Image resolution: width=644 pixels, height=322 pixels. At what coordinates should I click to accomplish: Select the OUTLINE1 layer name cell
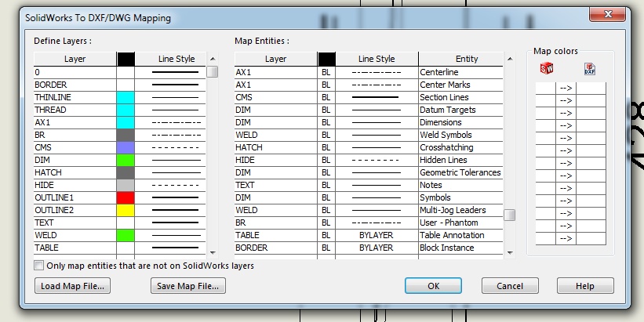[x=75, y=197]
